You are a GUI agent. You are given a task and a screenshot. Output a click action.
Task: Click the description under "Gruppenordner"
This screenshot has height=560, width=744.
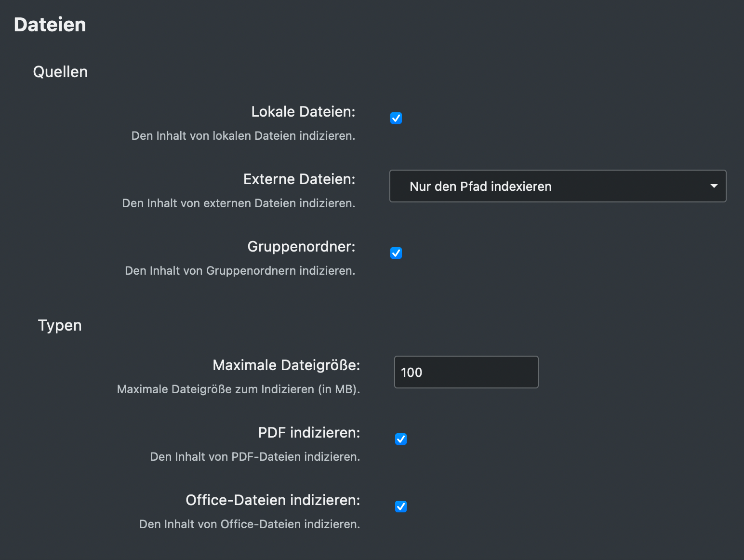coord(239,270)
